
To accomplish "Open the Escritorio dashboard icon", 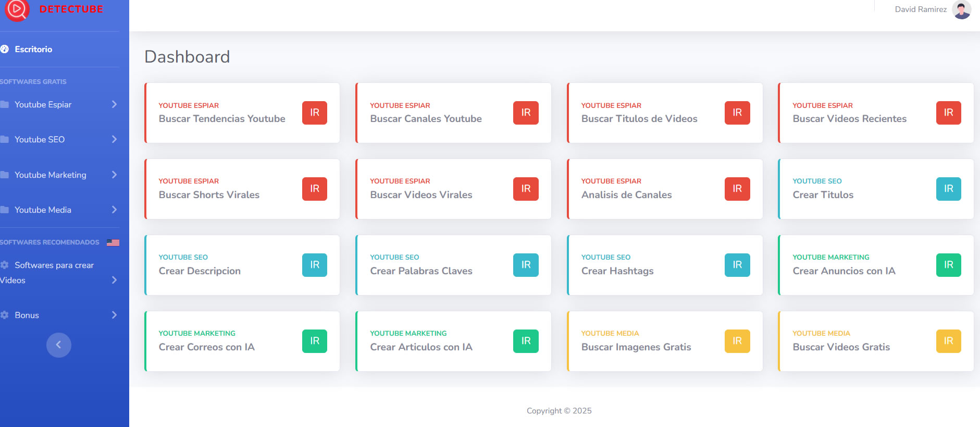I will [5, 49].
